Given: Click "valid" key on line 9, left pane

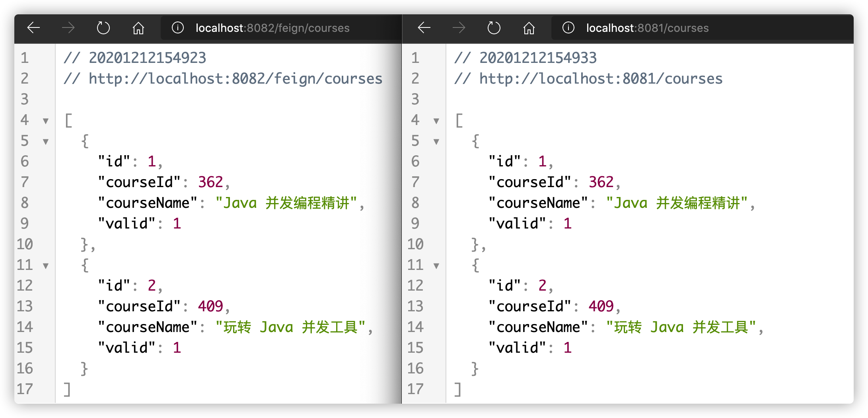Looking at the screenshot, I should pyautogui.click(x=127, y=224).
